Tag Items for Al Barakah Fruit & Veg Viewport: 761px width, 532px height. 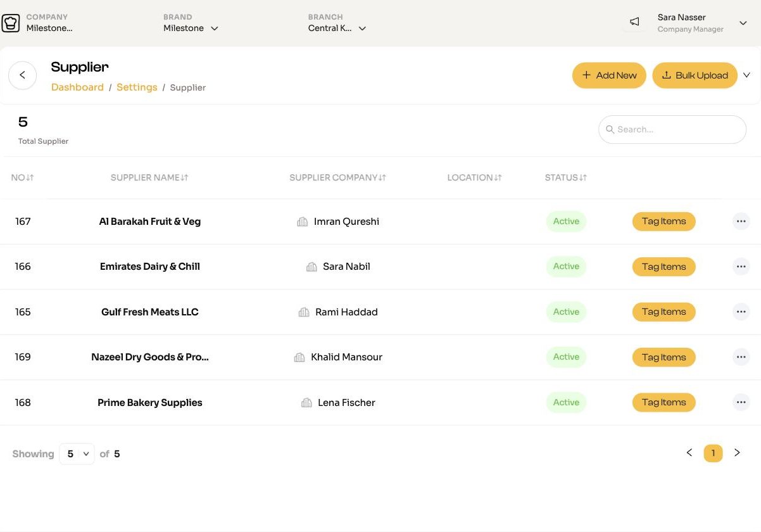(664, 221)
